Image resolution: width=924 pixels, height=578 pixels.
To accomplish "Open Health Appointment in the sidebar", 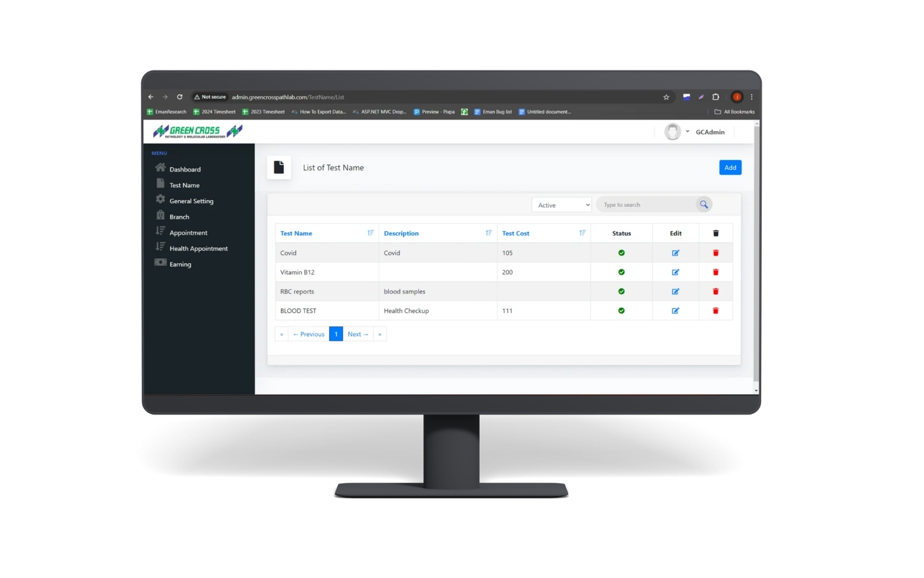I will coord(199,249).
